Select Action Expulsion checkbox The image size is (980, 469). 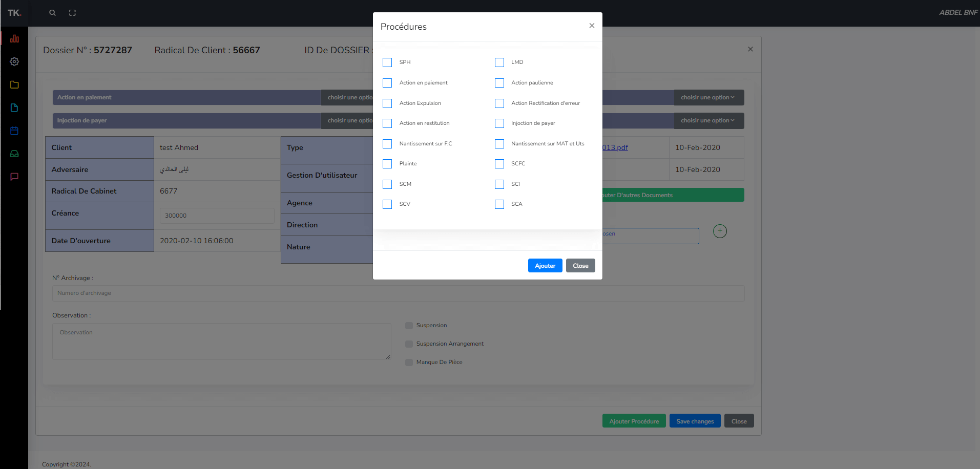(x=387, y=103)
